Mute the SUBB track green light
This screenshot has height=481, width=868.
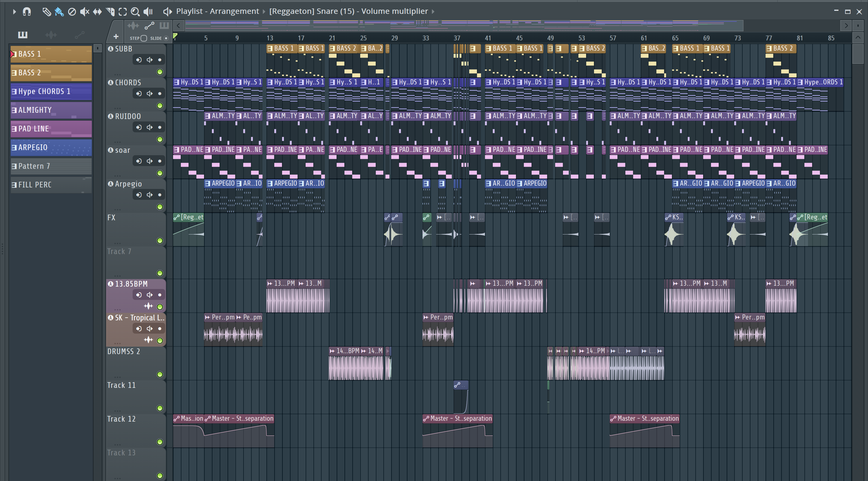[160, 72]
